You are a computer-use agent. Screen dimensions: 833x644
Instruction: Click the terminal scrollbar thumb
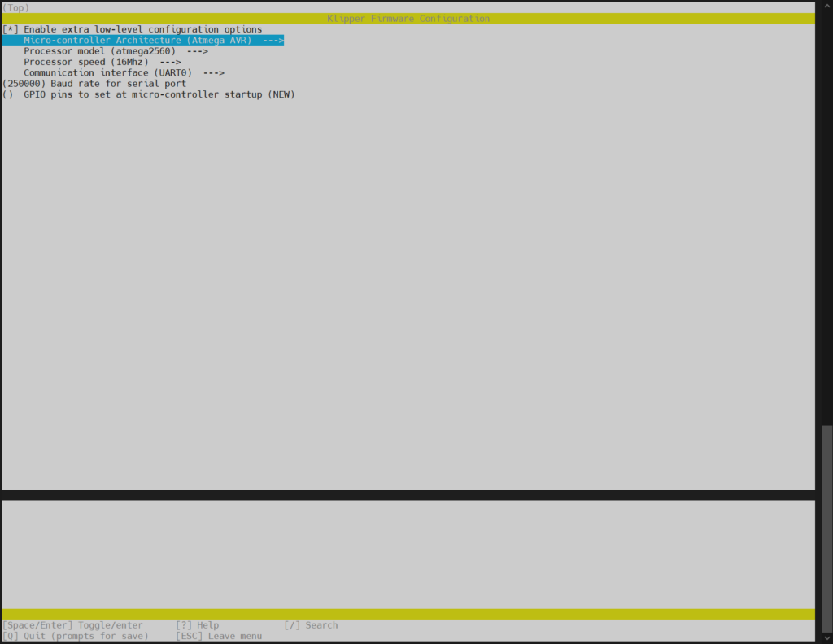[x=827, y=528]
